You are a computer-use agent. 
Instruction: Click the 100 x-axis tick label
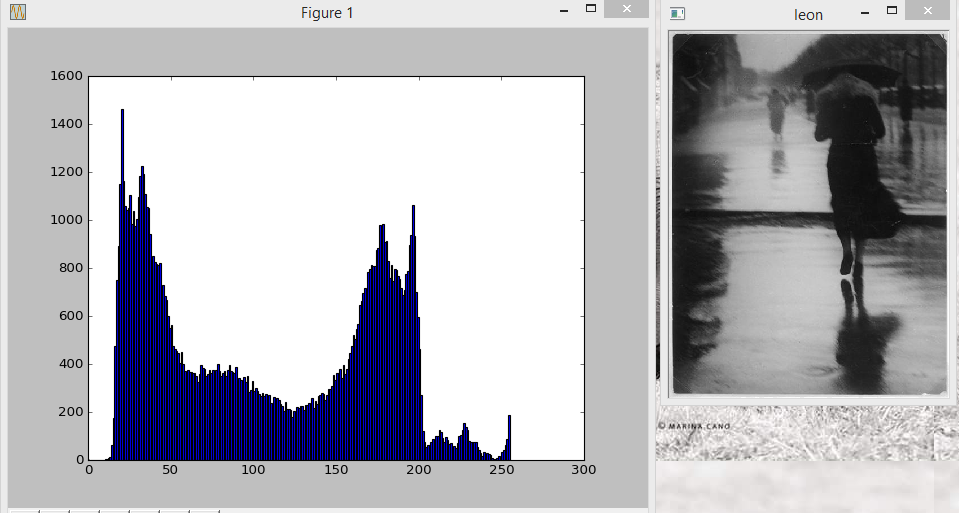pyautogui.click(x=253, y=470)
